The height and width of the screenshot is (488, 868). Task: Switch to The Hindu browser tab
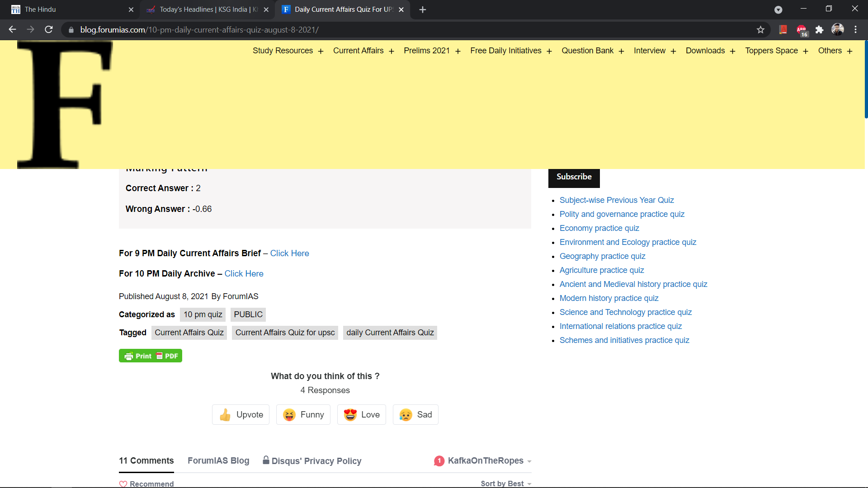coord(68,9)
